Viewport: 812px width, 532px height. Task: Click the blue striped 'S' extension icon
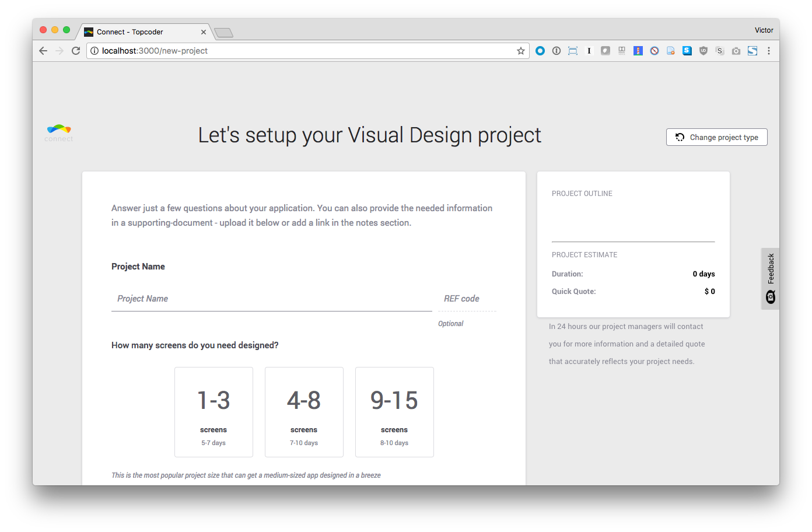(752, 51)
